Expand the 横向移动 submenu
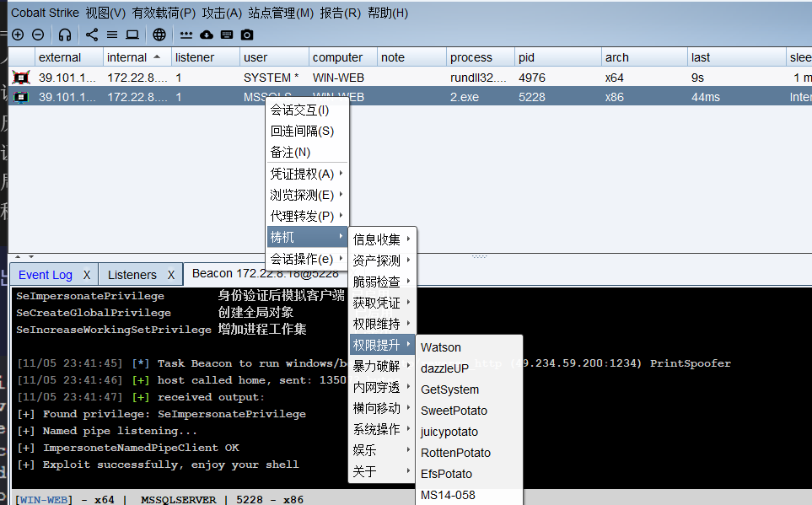Viewport: 812px width, 505px height. pos(382,408)
